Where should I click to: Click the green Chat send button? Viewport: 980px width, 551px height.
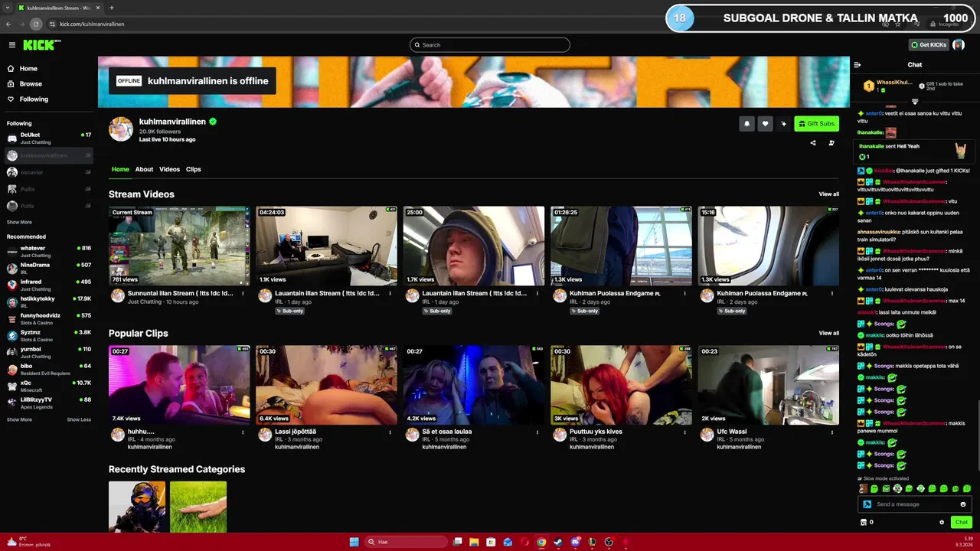click(961, 522)
